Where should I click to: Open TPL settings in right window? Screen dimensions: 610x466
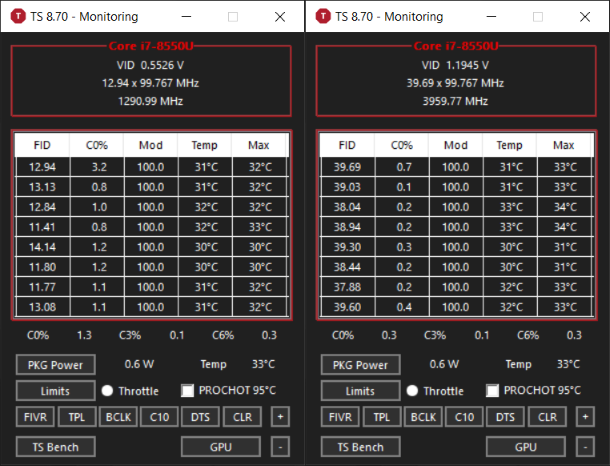pos(382,417)
